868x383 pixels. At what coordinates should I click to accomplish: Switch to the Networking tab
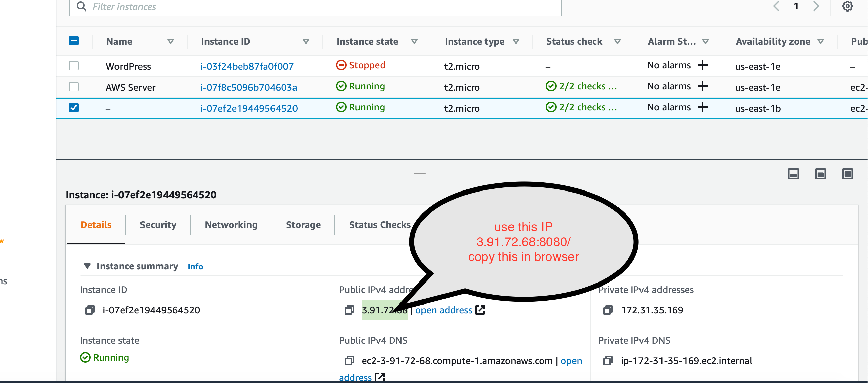[231, 225]
